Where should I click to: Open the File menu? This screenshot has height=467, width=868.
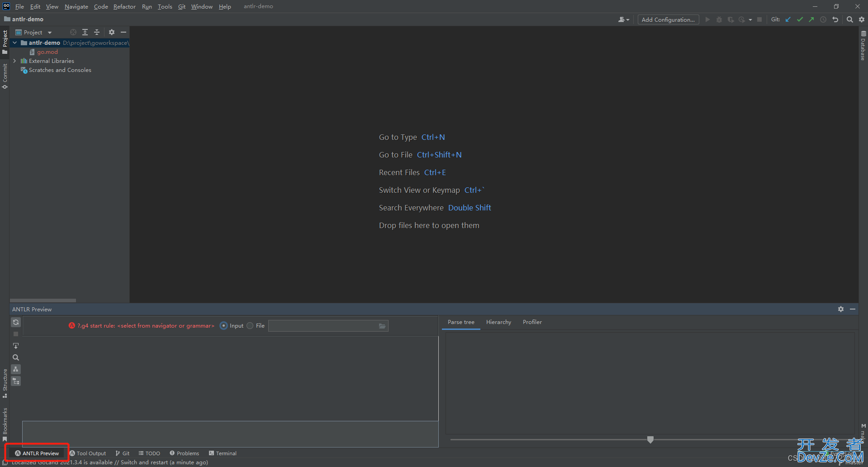pos(19,6)
